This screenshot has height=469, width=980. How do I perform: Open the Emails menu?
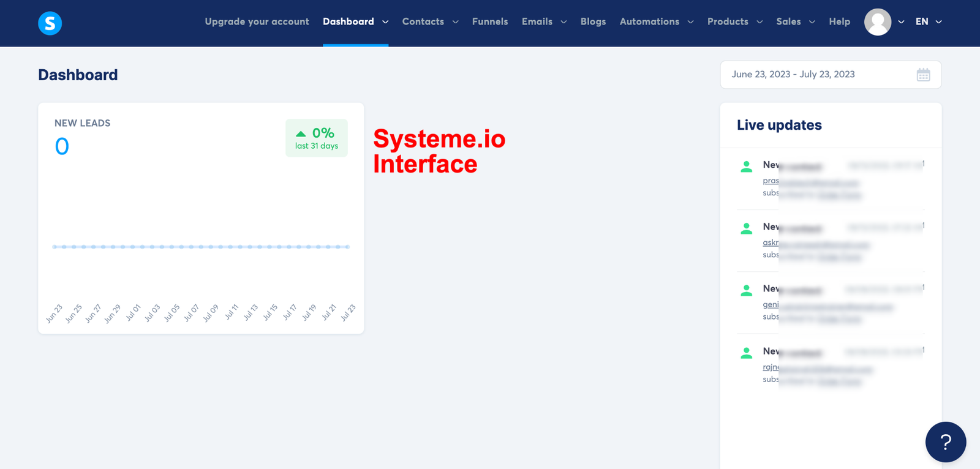[x=537, y=21]
